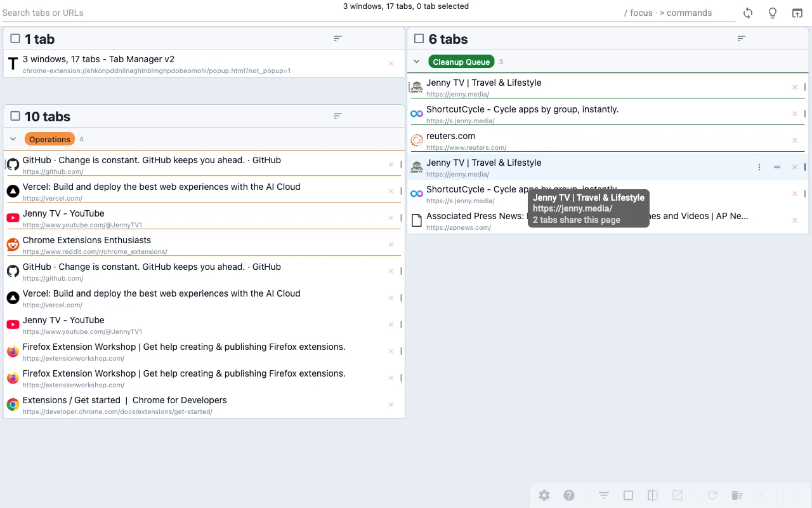Click sort icon in the 6 tabs window header
Viewport: 812px width, 508px height.
(x=742, y=39)
